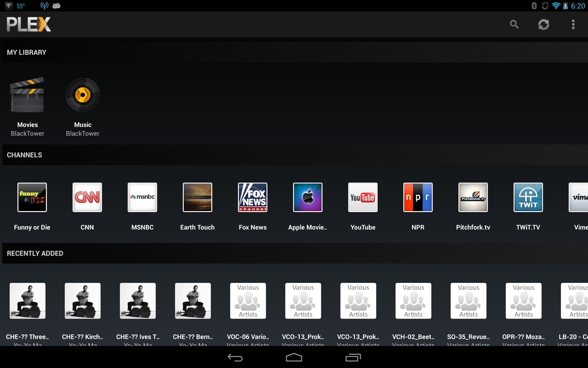Open the Apple Movie Trailers channel icon
This screenshot has height=368, width=588.
point(308,197)
